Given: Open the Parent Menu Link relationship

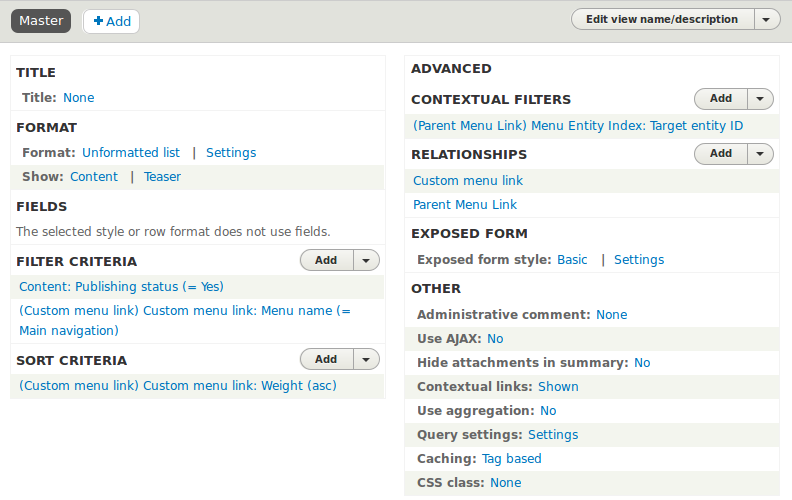Looking at the screenshot, I should pos(465,205).
